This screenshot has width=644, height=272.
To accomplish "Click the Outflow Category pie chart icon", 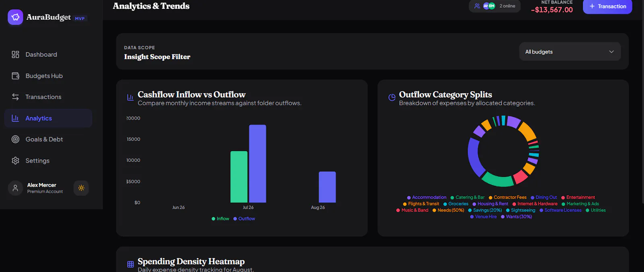I will pos(392,97).
